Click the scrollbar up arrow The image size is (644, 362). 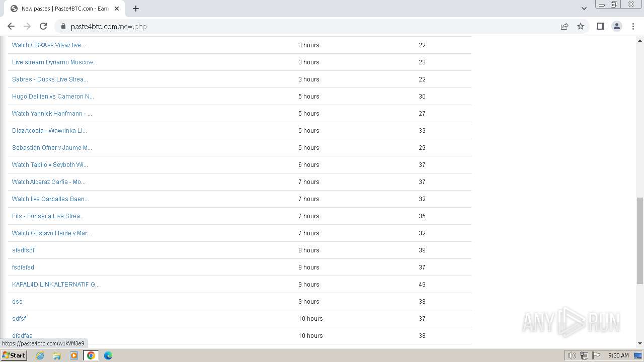coord(640,40)
